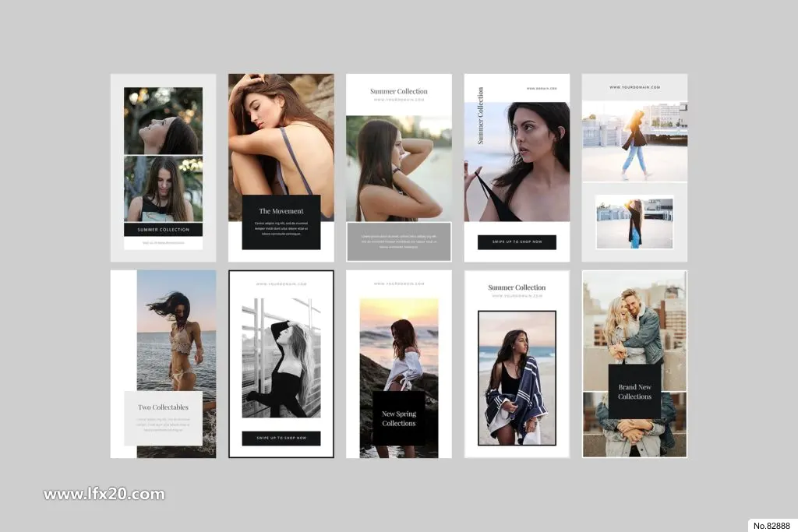Select the photo of woman walking in jeans
Image resolution: width=798 pixels, height=532 pixels.
634,141
